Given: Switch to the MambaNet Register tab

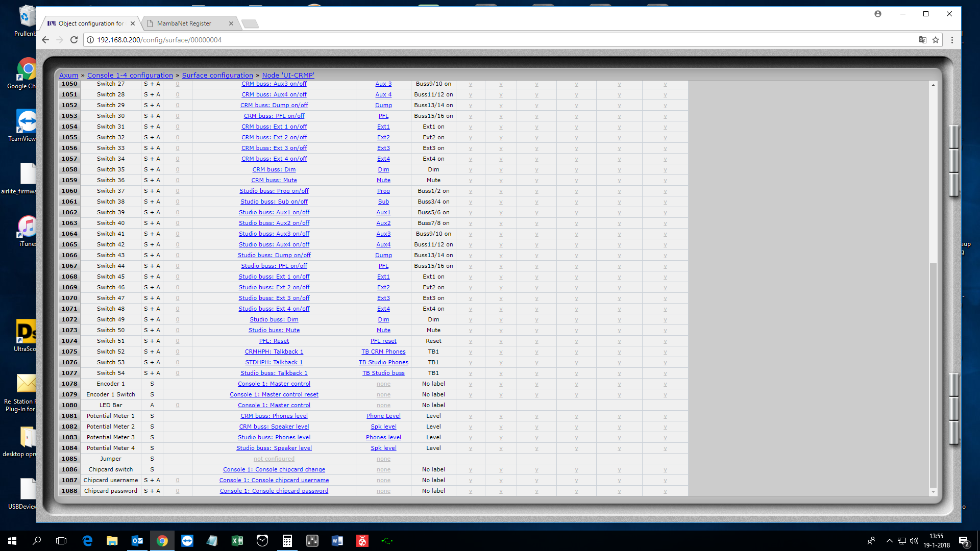Looking at the screenshot, I should point(185,23).
